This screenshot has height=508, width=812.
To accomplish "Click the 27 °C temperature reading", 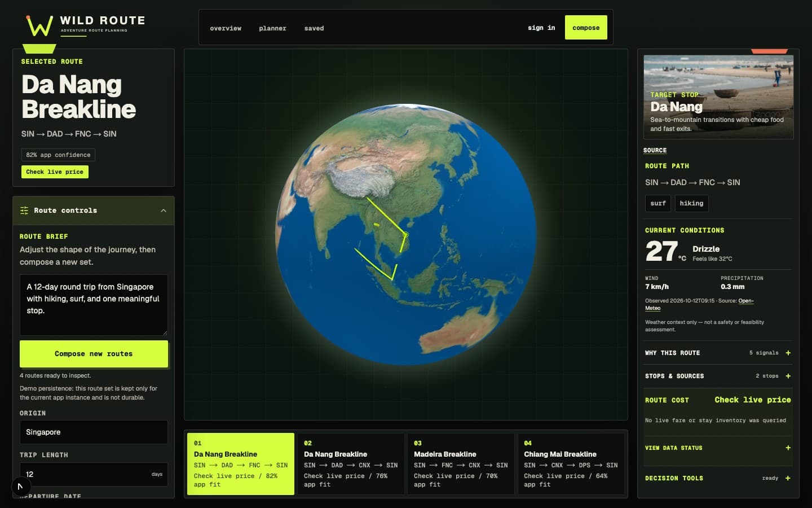I will pos(666,252).
